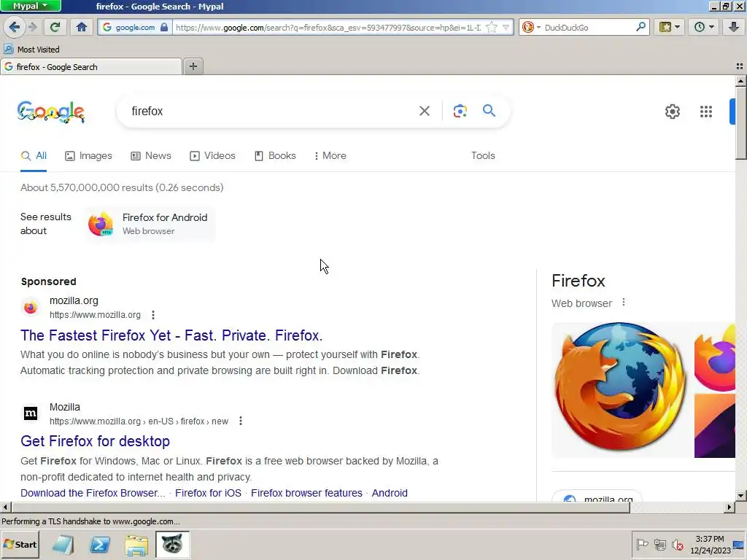Open options for the sponsored mozilla.org result

coord(153,315)
